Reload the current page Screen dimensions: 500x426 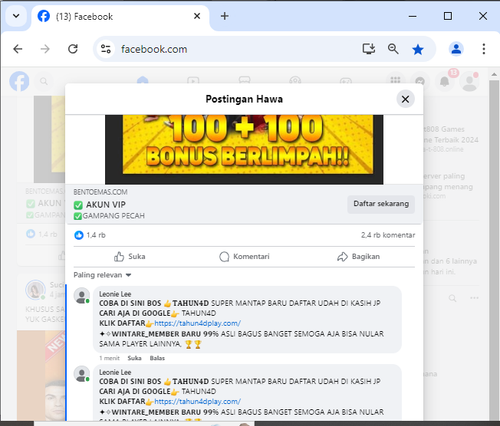pyautogui.click(x=73, y=49)
